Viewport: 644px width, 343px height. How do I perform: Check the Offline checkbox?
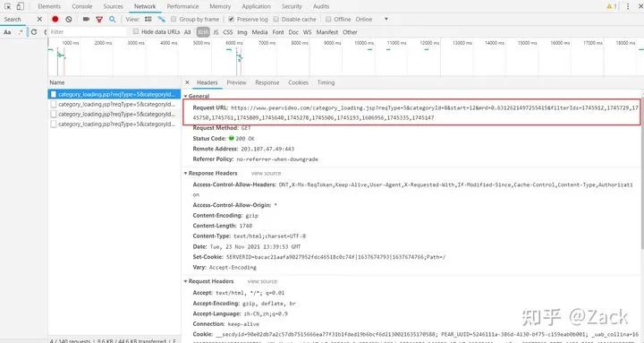pos(328,20)
